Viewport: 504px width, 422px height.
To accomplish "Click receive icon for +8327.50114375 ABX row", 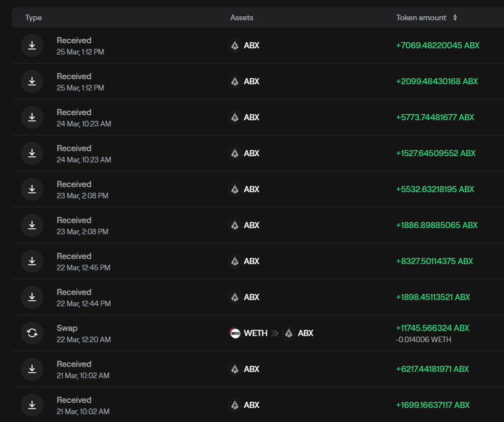I will (x=32, y=261).
